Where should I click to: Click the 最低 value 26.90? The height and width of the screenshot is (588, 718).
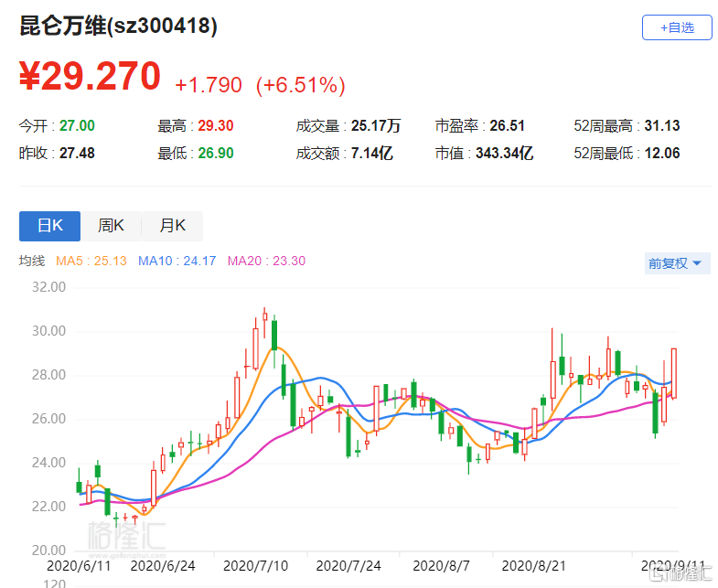coord(216,153)
